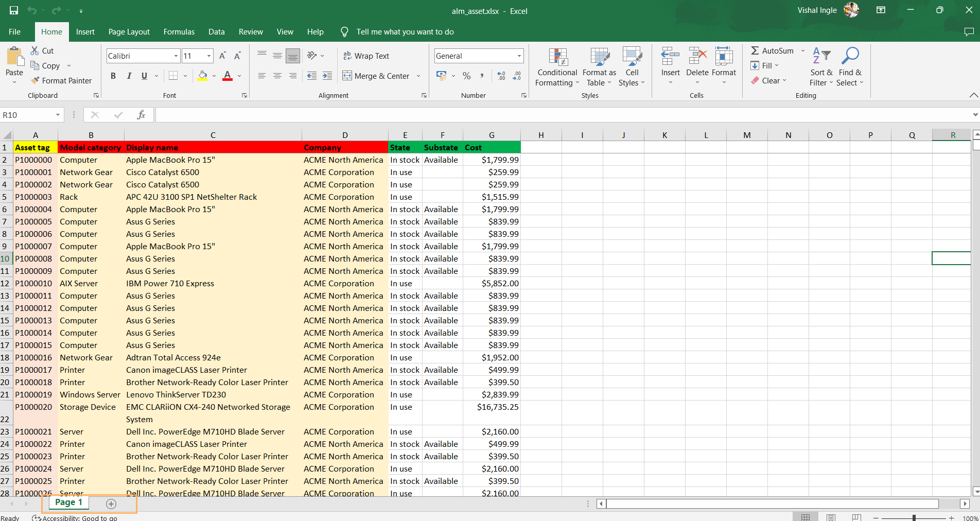Image resolution: width=980 pixels, height=521 pixels.
Task: Apply cell borders with the borders icon
Action: (x=173, y=76)
